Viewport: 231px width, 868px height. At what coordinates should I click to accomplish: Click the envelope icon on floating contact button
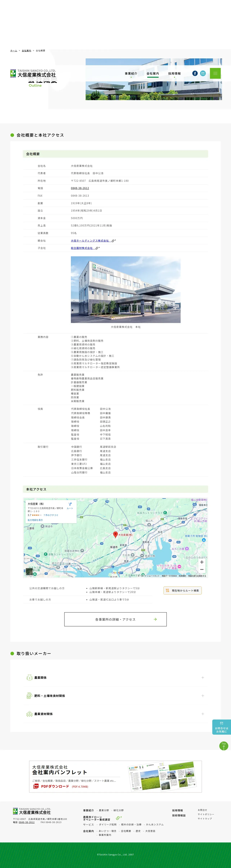point(222,723)
